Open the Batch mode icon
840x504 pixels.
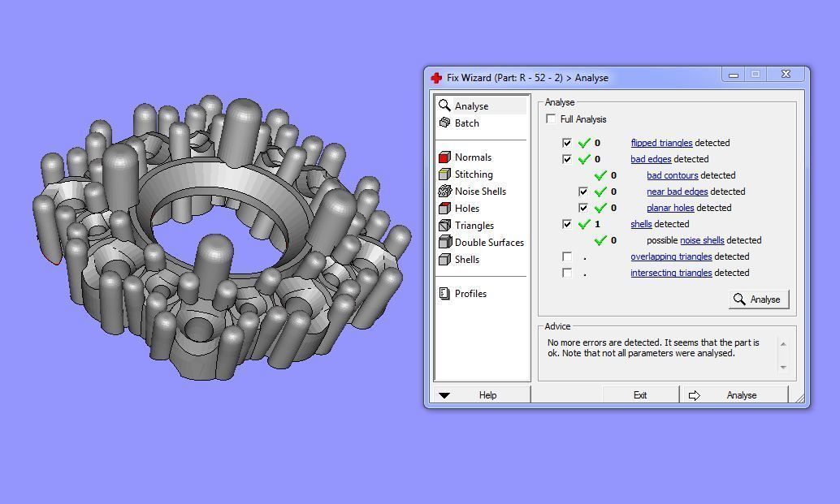coord(444,123)
